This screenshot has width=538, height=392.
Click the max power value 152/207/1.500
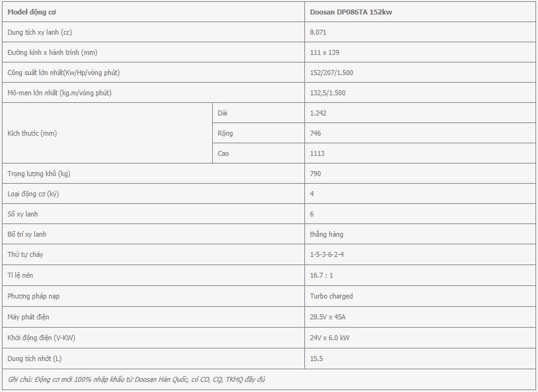tap(332, 73)
